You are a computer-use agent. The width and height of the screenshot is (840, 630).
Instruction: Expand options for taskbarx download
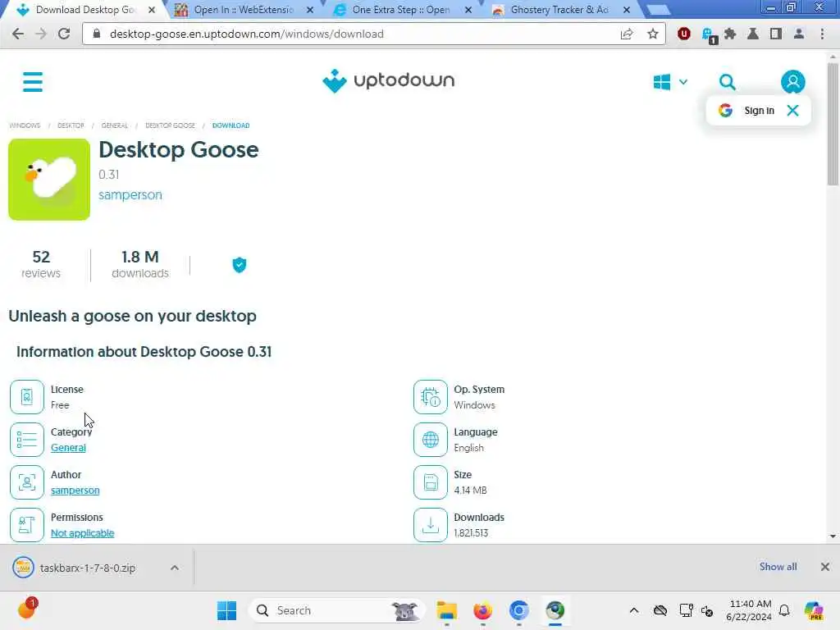click(x=175, y=568)
